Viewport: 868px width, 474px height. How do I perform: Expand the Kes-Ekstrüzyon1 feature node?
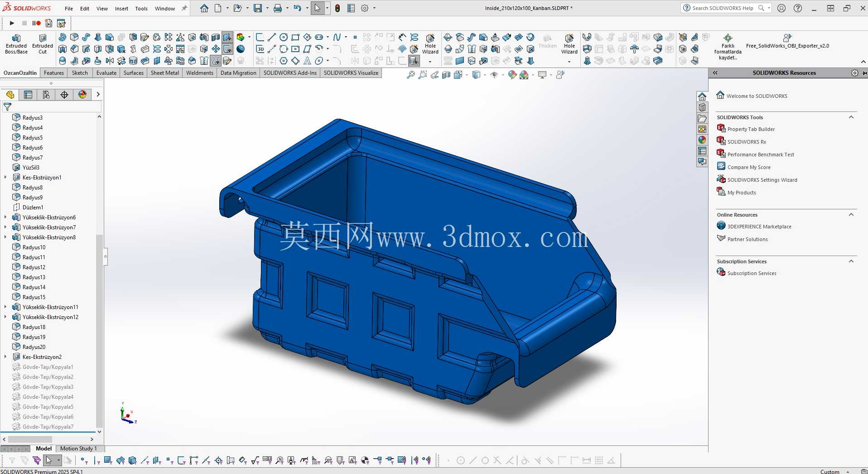point(5,177)
